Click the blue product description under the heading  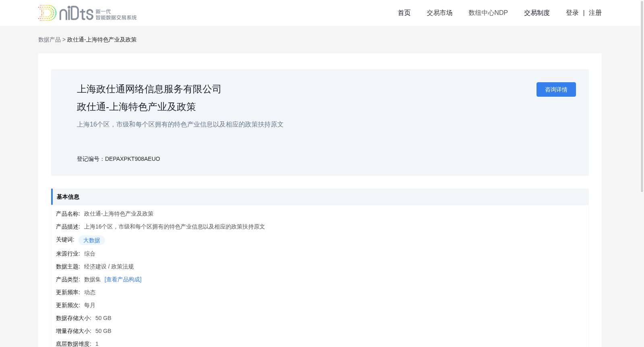[180, 125]
